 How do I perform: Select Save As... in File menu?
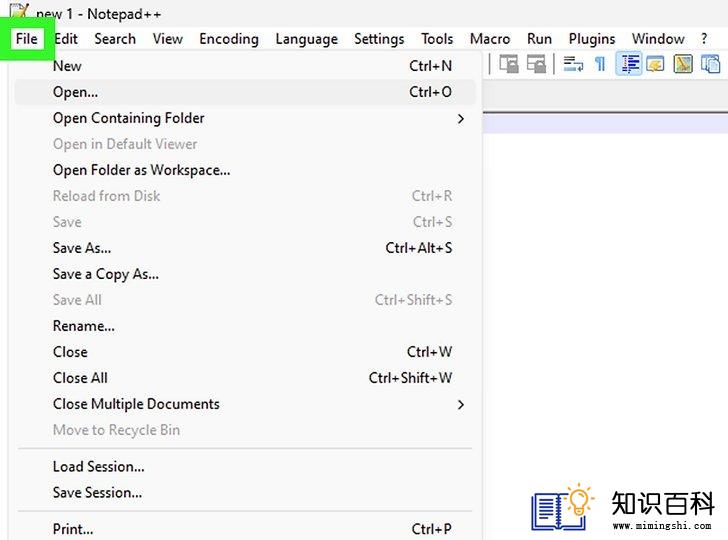pos(245,248)
